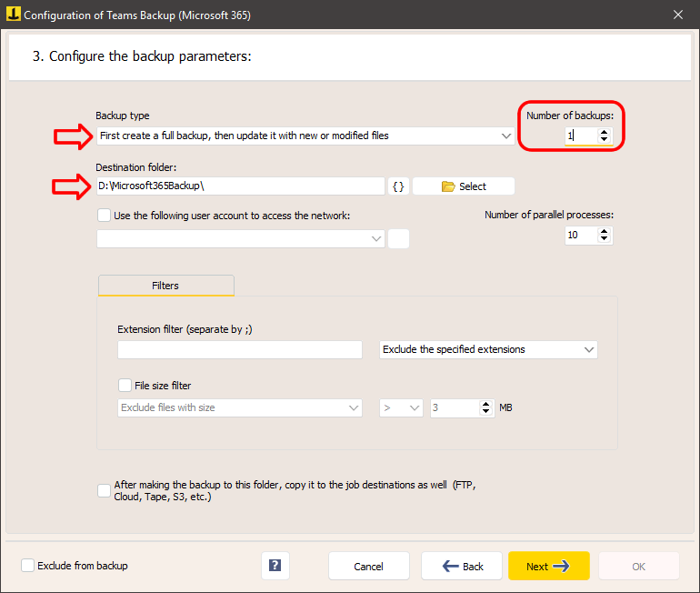Viewport: 700px width, 593px height.
Task: Open the network user account dropdown
Action: point(241,239)
